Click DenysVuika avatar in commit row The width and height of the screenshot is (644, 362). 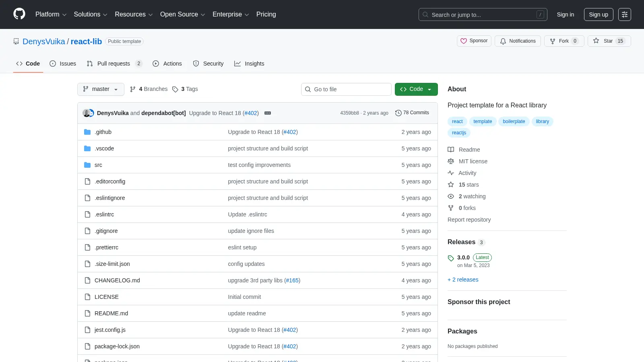click(86, 113)
